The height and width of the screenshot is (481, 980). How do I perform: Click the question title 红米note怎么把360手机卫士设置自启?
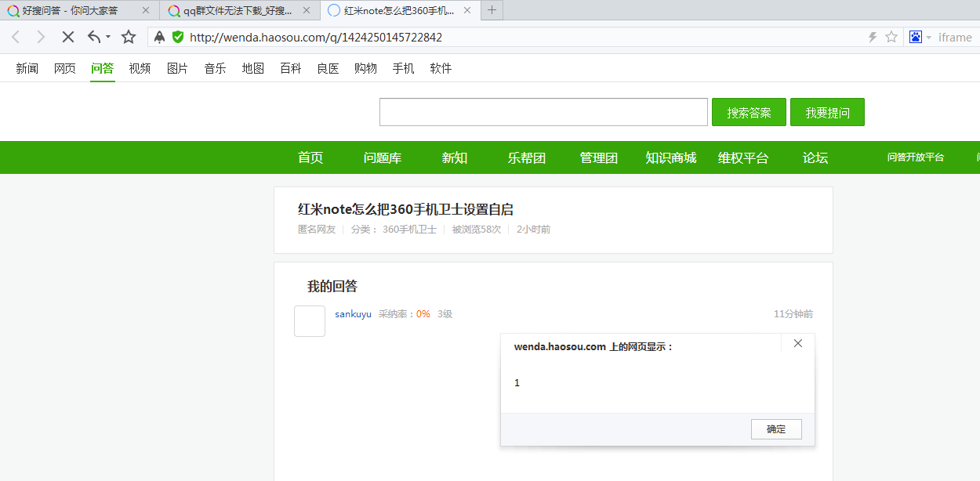pyautogui.click(x=405, y=209)
